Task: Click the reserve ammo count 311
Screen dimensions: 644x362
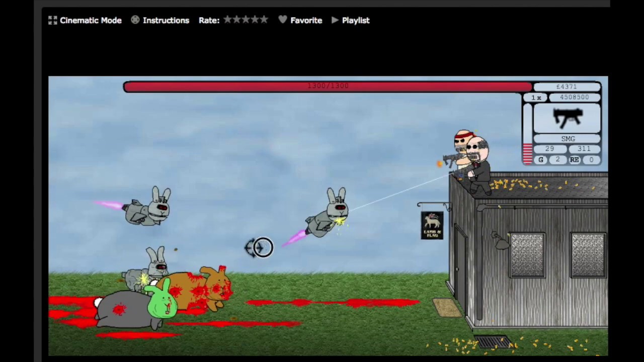Action: pyautogui.click(x=584, y=149)
